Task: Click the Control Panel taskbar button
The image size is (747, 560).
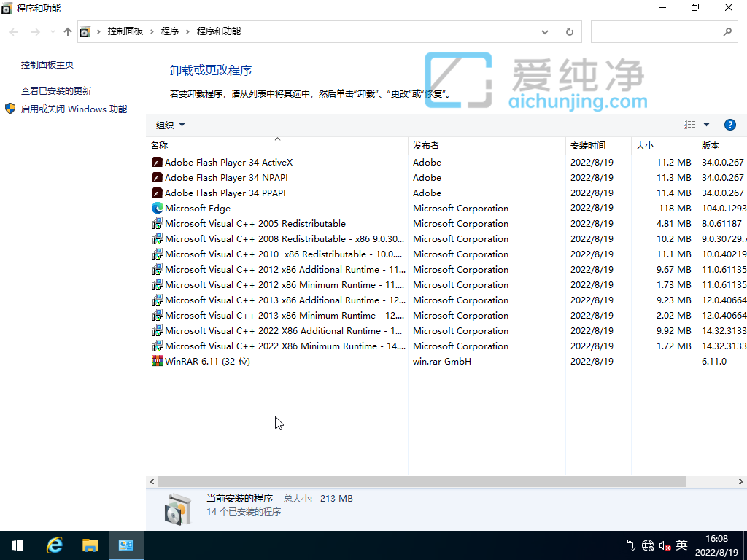Action: 126,545
